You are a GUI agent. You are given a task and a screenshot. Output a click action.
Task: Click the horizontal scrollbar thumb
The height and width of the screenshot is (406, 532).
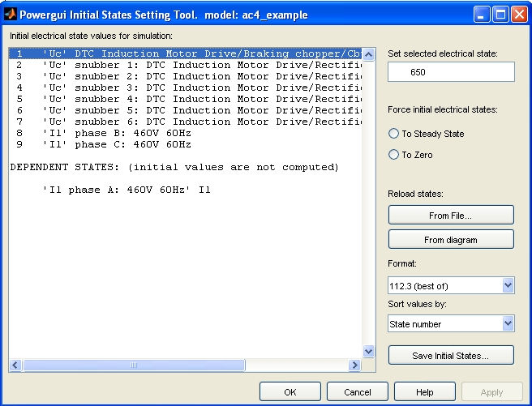pos(134,365)
